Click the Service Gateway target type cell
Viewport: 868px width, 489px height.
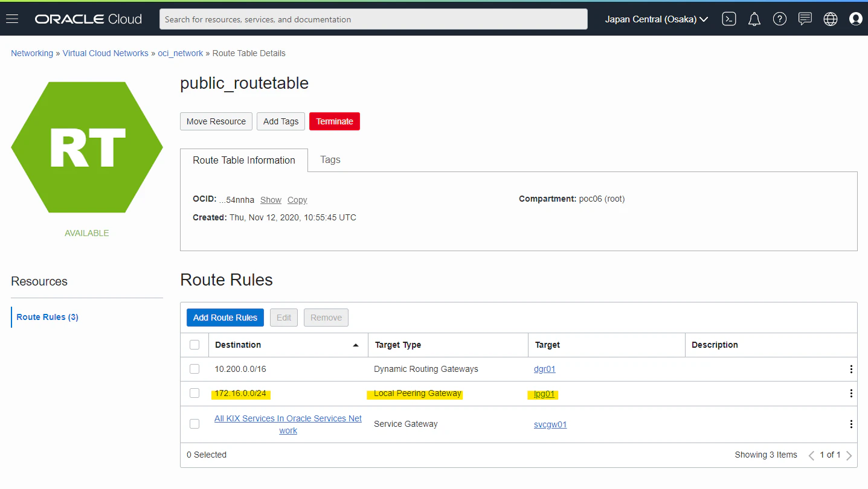[x=406, y=424]
